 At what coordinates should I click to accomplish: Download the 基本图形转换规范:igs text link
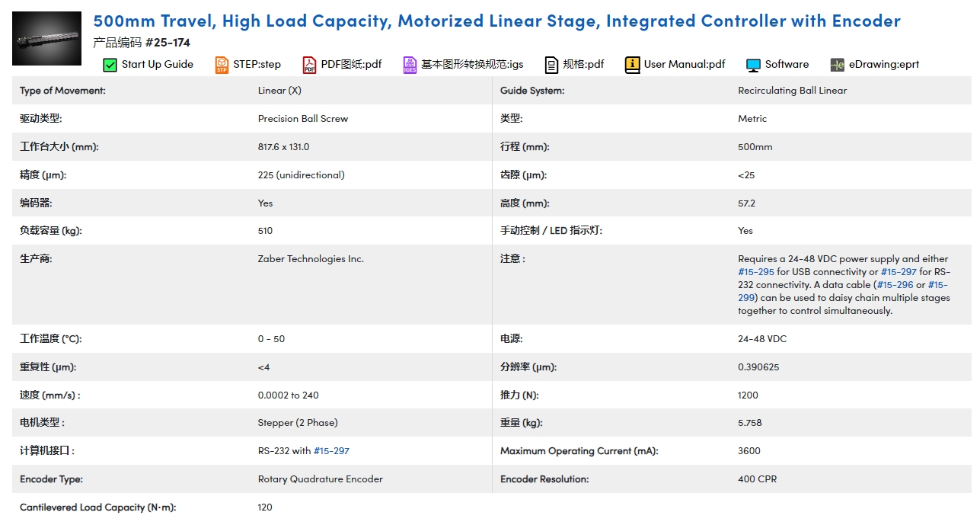[472, 65]
